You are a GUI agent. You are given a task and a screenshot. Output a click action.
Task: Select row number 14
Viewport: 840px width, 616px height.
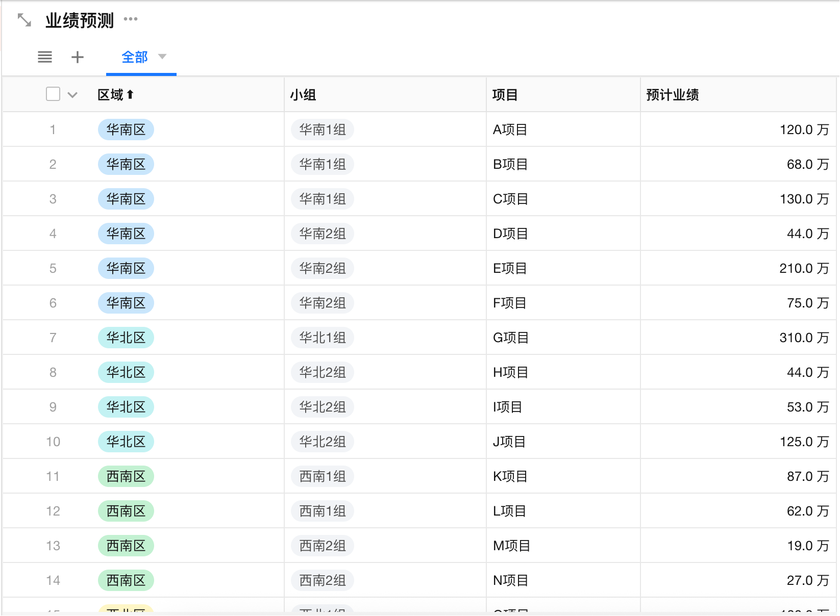click(x=53, y=580)
